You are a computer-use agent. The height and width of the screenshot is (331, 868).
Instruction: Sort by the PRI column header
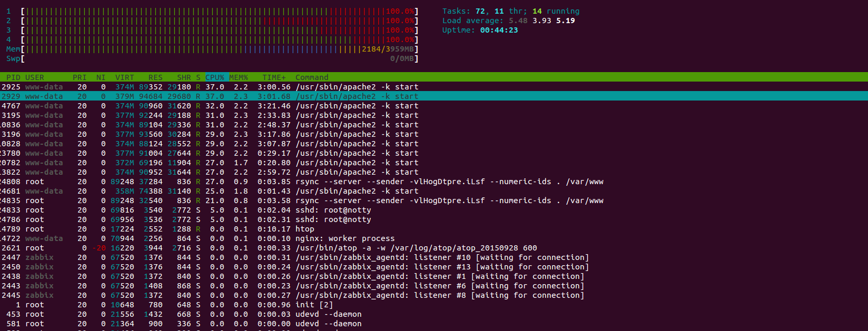click(x=80, y=77)
